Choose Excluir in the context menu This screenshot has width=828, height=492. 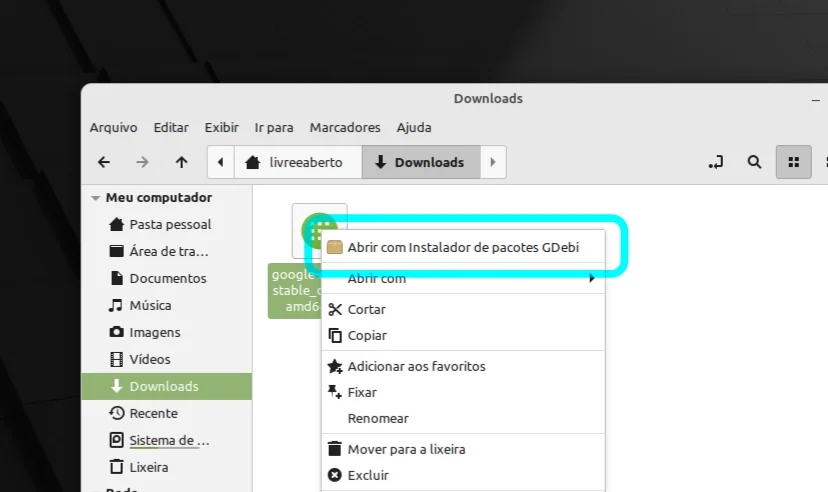pos(463,475)
